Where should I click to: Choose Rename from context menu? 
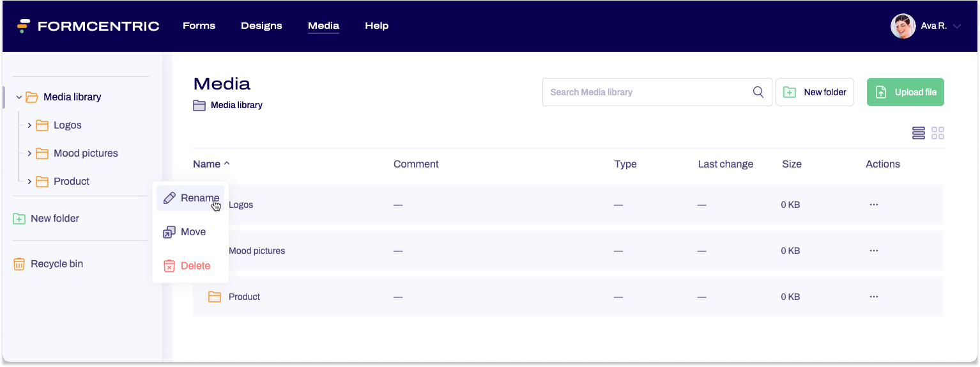coord(190,198)
